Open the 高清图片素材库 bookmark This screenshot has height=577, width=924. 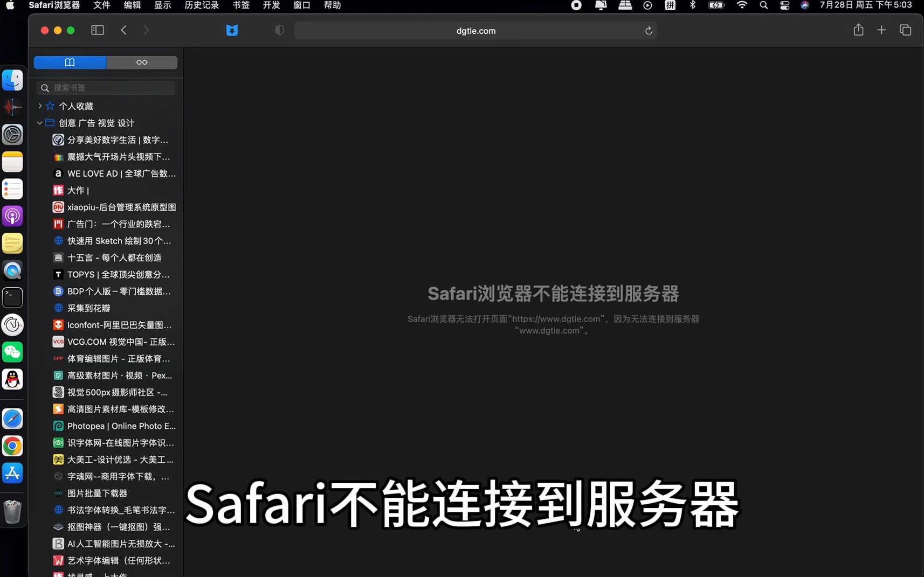[x=112, y=409]
